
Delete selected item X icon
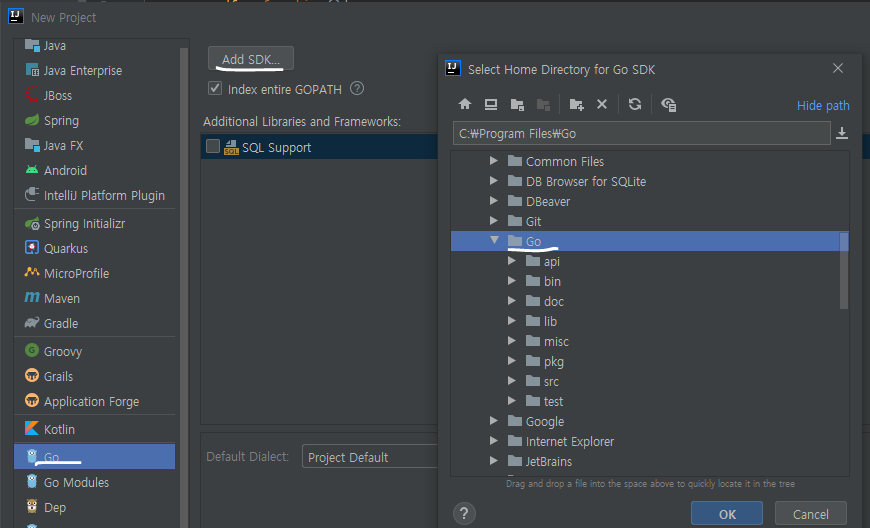[602, 104]
